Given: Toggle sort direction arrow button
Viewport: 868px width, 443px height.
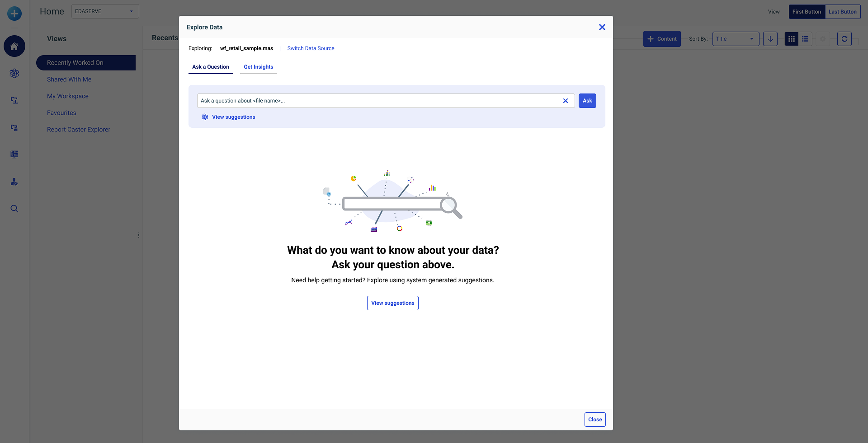Looking at the screenshot, I should click(x=770, y=39).
